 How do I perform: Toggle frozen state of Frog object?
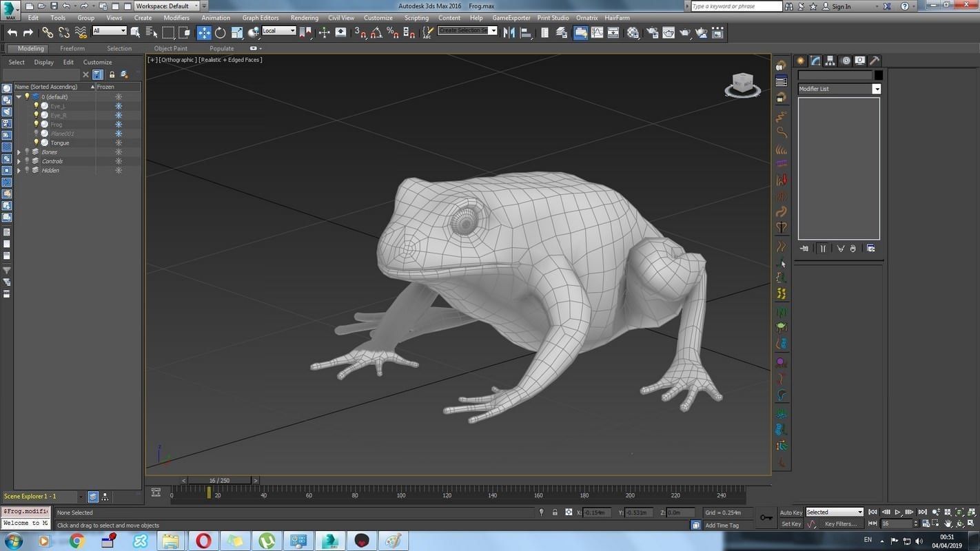pos(119,125)
